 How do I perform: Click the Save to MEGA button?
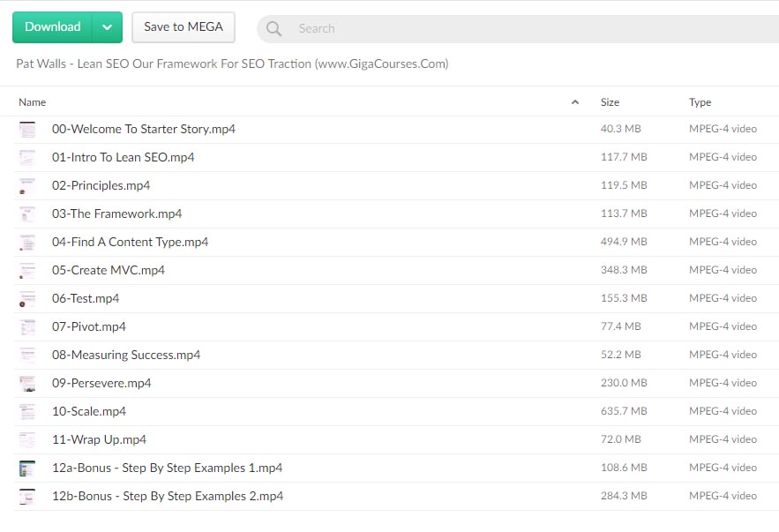tap(184, 26)
